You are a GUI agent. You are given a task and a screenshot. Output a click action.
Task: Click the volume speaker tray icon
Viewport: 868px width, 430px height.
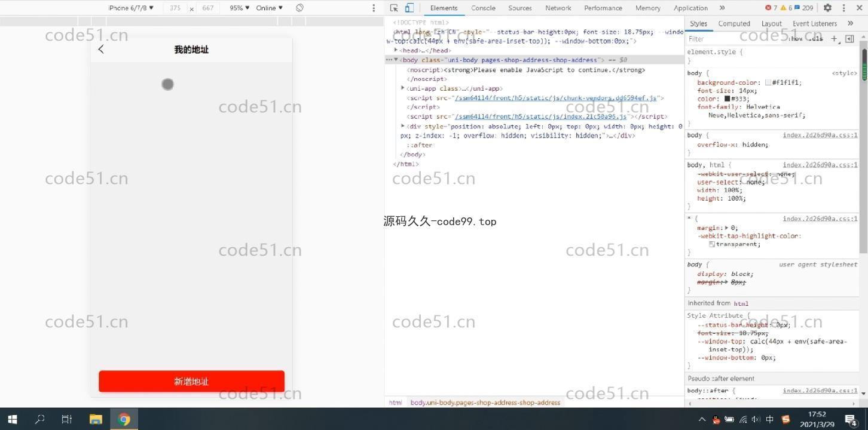[x=755, y=419]
